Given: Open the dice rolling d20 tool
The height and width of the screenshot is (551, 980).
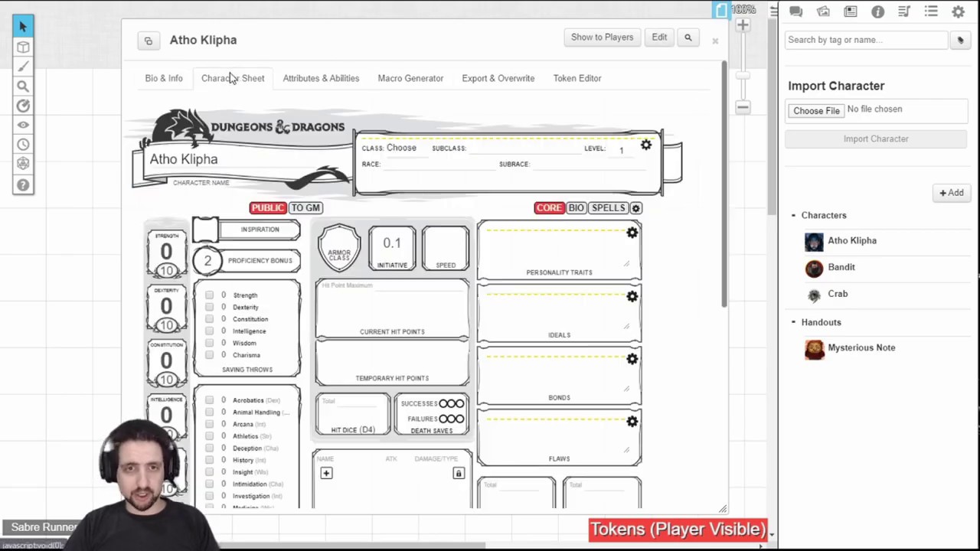Looking at the screenshot, I should pyautogui.click(x=23, y=164).
